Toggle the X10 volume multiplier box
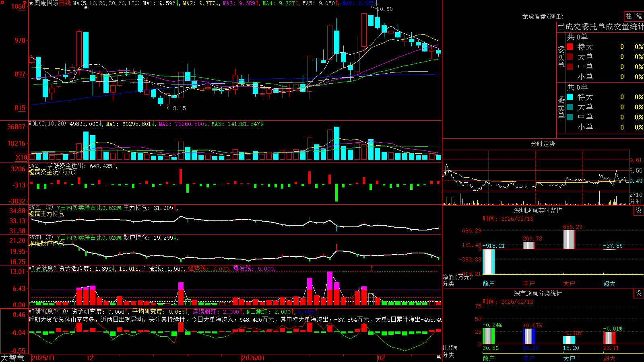This screenshot has height=362, width=644. click(x=21, y=157)
